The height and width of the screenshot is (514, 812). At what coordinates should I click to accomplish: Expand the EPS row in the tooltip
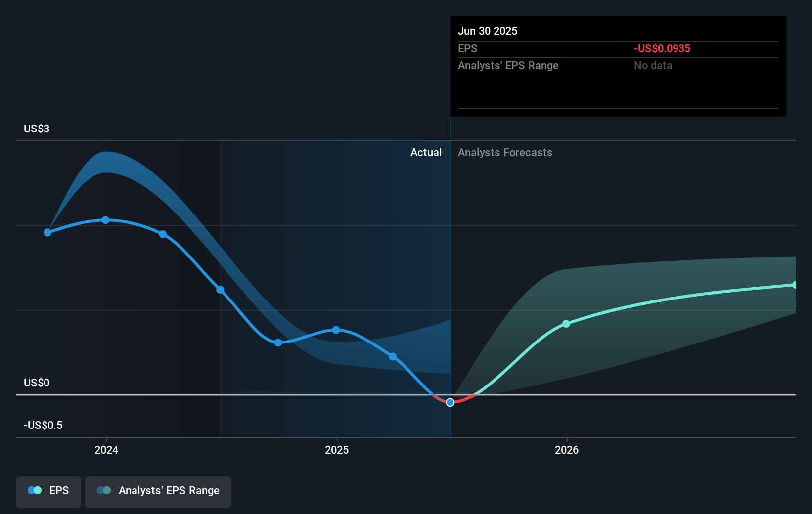coord(467,48)
